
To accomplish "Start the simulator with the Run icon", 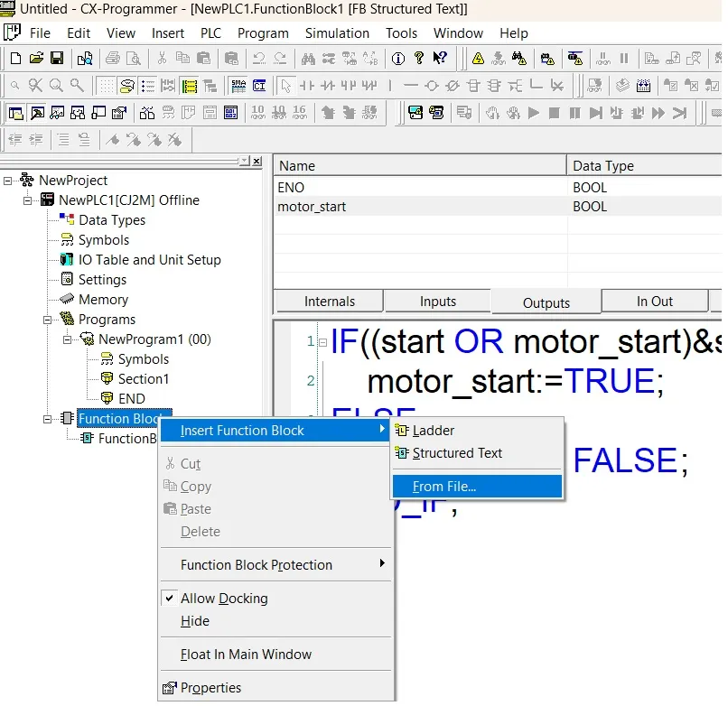I will (534, 112).
